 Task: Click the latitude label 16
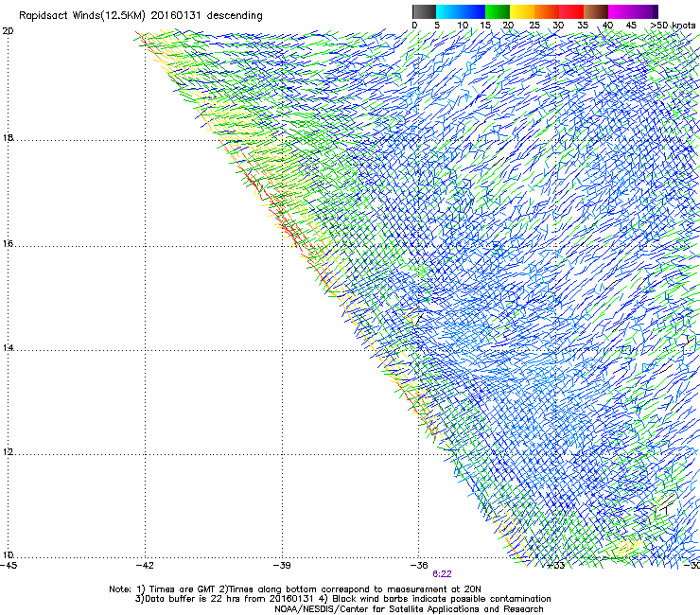[8, 243]
